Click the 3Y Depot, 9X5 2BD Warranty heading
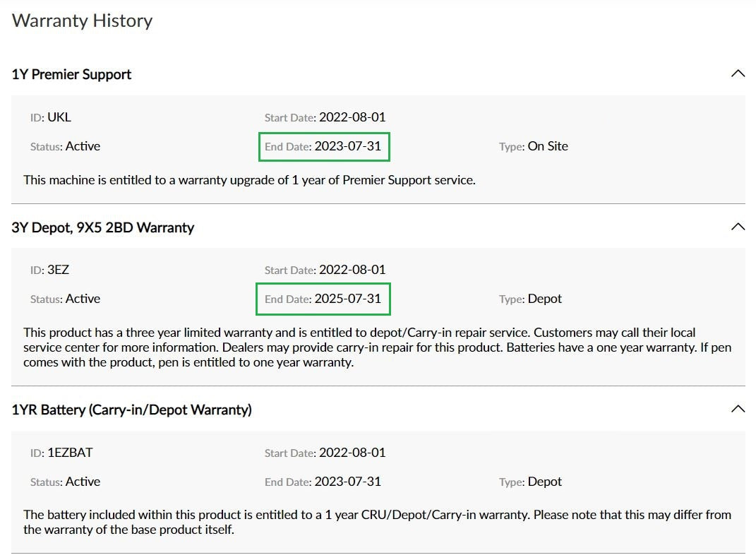 click(x=102, y=227)
